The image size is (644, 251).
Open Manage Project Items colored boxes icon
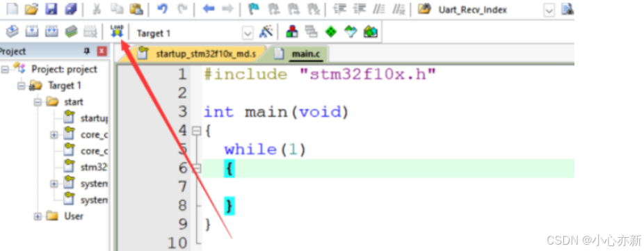pos(292,31)
